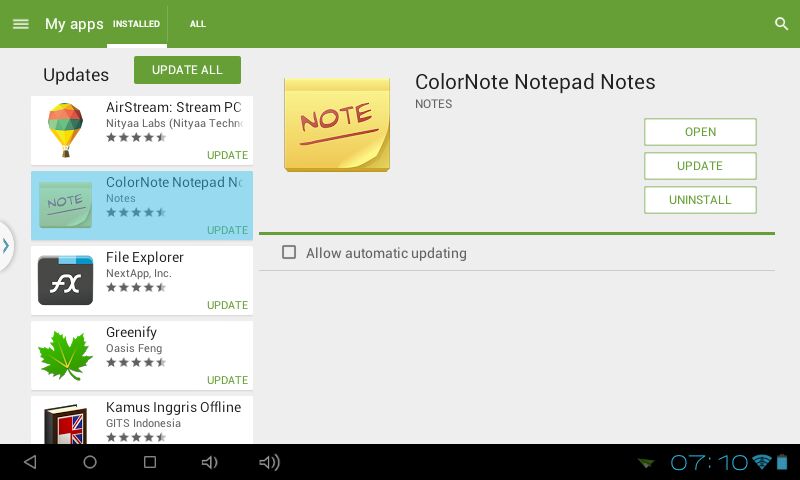
Task: Switch to the INSTALLED tab
Action: click(136, 23)
